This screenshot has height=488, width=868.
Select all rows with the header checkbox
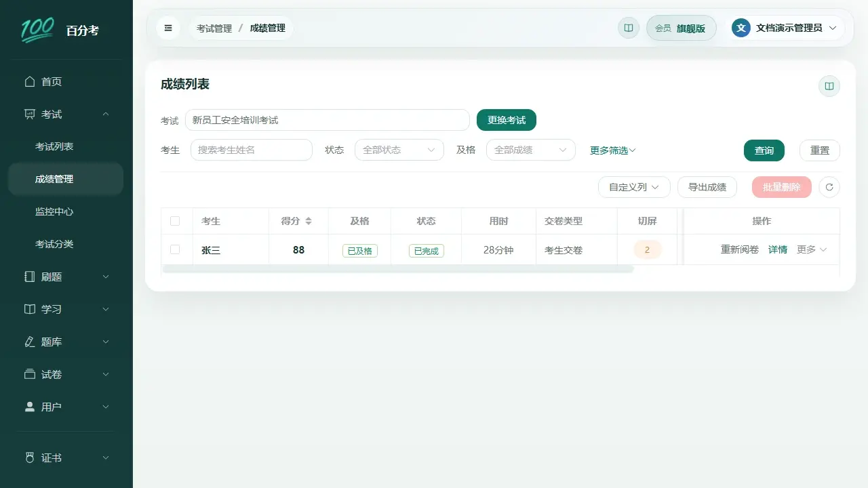tap(175, 221)
